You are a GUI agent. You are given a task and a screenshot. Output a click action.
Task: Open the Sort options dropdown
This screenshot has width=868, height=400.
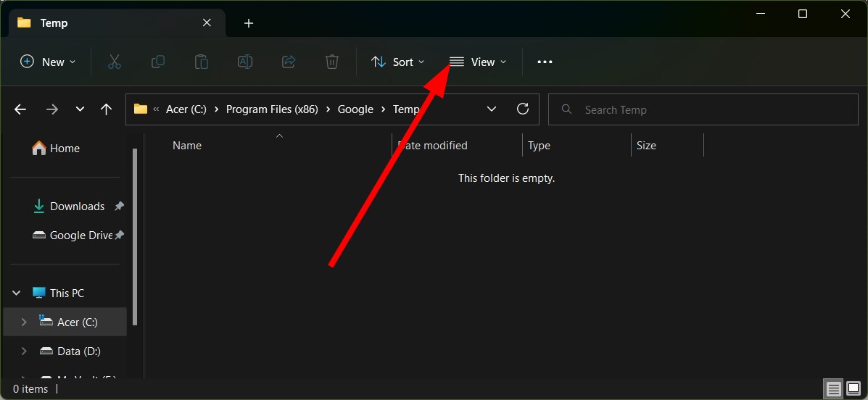coord(397,62)
